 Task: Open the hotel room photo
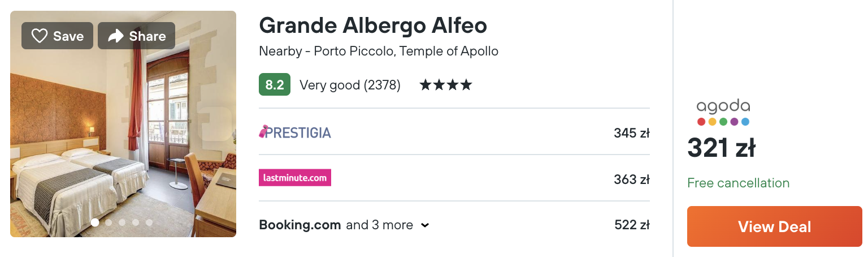pos(123,124)
